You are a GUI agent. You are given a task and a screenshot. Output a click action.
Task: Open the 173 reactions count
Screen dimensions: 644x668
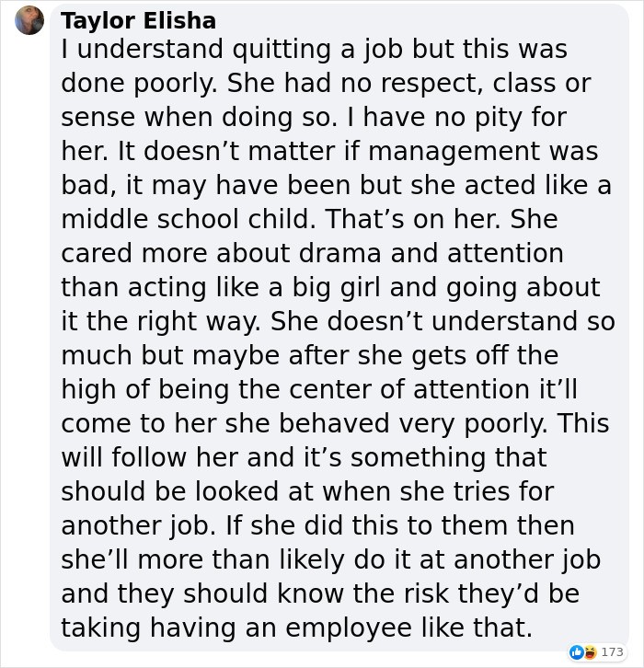pyautogui.click(x=612, y=651)
